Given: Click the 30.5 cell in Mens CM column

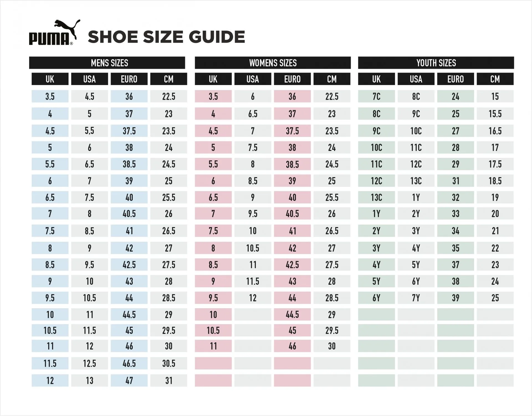Looking at the screenshot, I should (x=169, y=363).
